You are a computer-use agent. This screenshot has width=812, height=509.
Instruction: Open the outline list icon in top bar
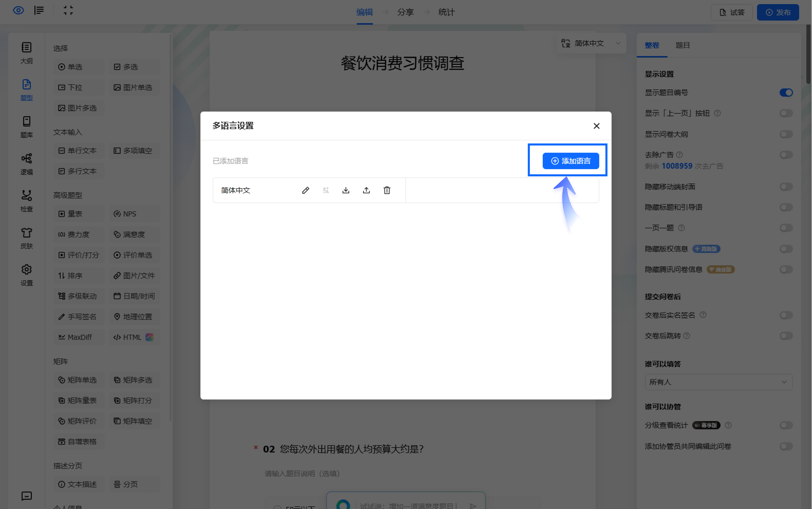coord(39,11)
